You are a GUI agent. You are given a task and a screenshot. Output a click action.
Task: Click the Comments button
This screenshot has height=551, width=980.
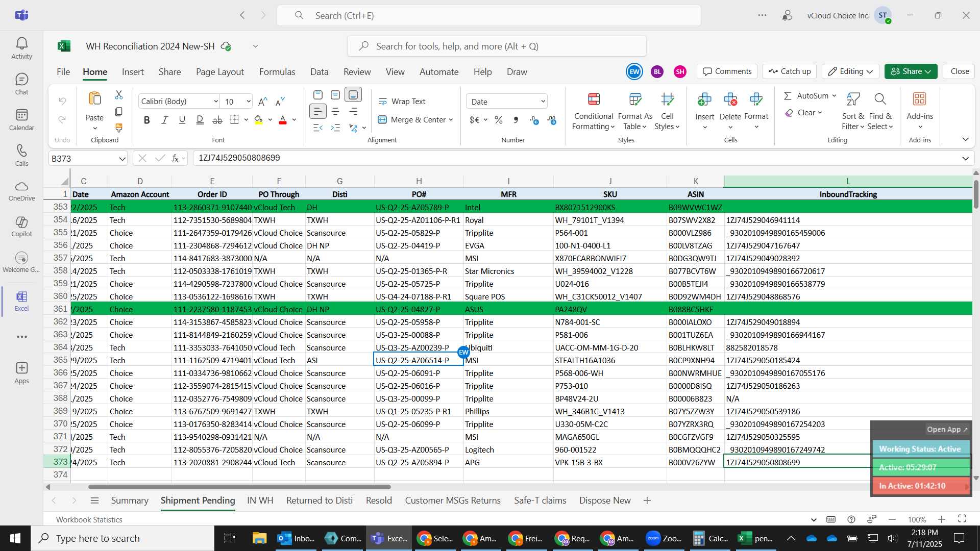click(727, 71)
